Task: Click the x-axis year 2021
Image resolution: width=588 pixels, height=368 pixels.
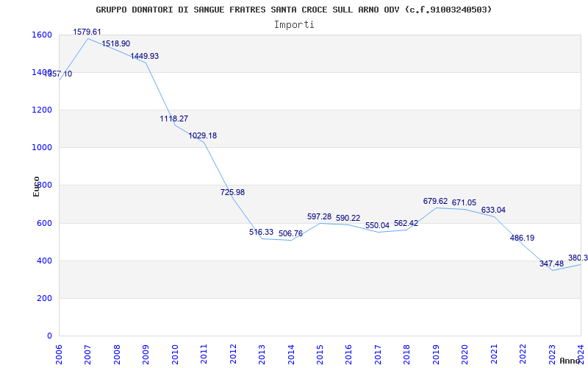Action: tap(494, 355)
